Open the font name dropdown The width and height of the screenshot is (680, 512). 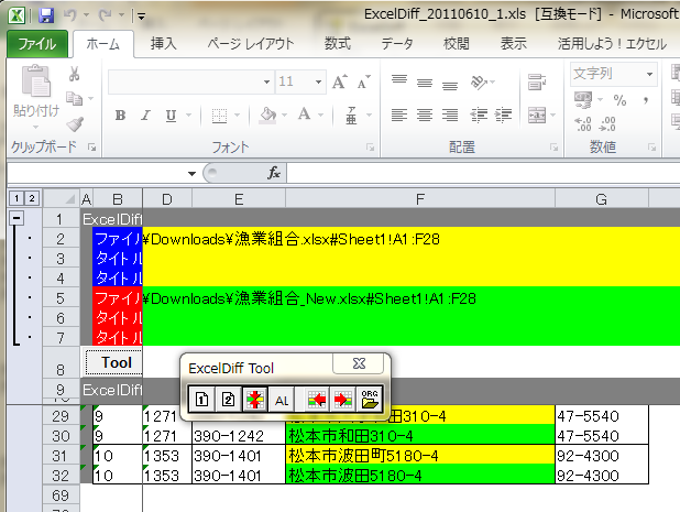pyautogui.click(x=267, y=82)
